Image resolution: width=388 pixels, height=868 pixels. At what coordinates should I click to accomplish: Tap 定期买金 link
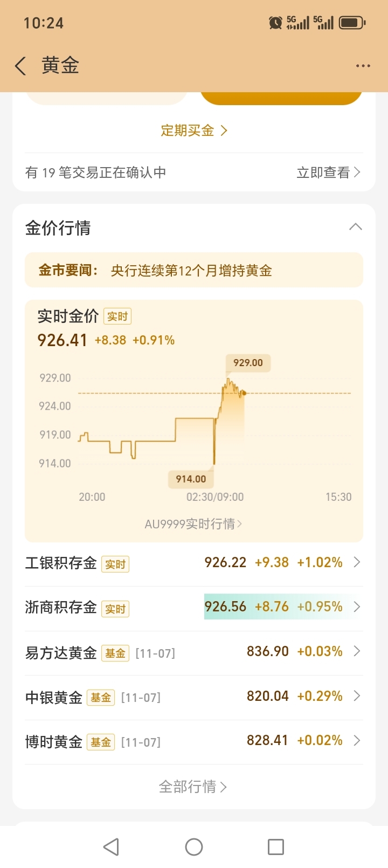coord(194,130)
